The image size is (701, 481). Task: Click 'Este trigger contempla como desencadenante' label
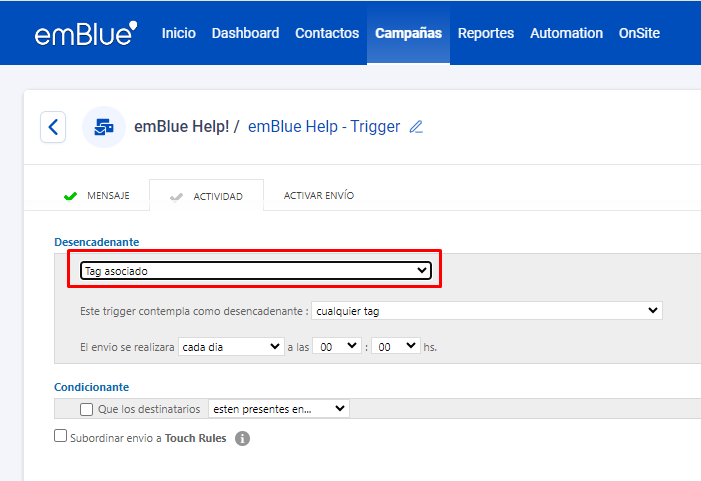pos(194,311)
